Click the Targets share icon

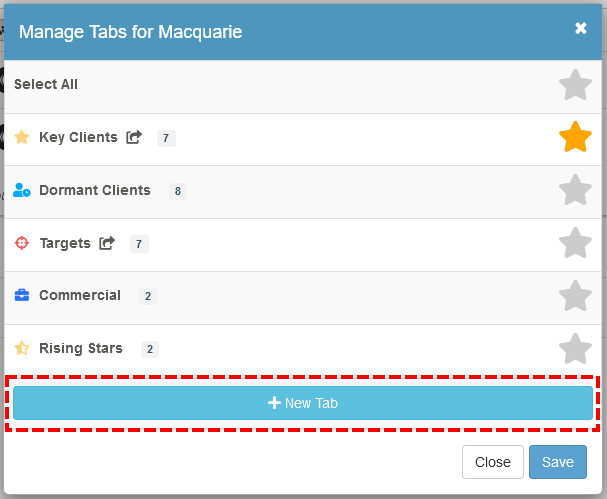107,243
